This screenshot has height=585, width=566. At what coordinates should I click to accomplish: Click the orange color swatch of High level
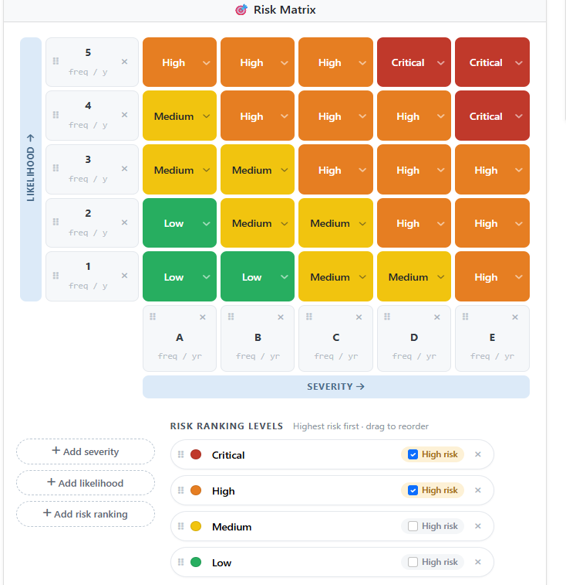point(196,490)
